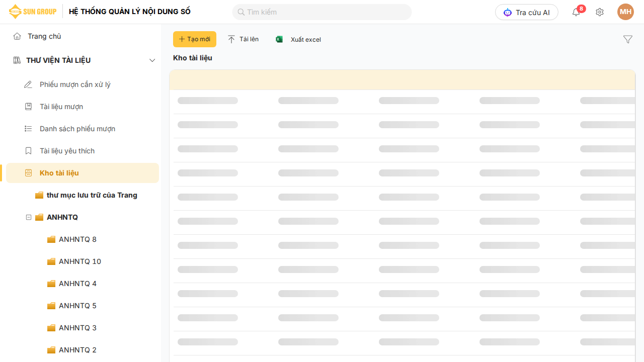Open Phiếu mượn cần xử lý menu item
This screenshot has height=362, width=644.
coord(75,84)
